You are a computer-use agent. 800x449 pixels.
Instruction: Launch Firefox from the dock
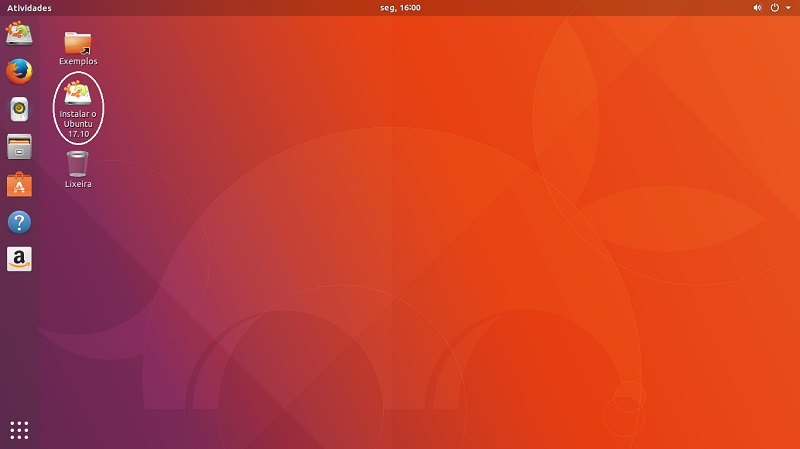coord(19,71)
